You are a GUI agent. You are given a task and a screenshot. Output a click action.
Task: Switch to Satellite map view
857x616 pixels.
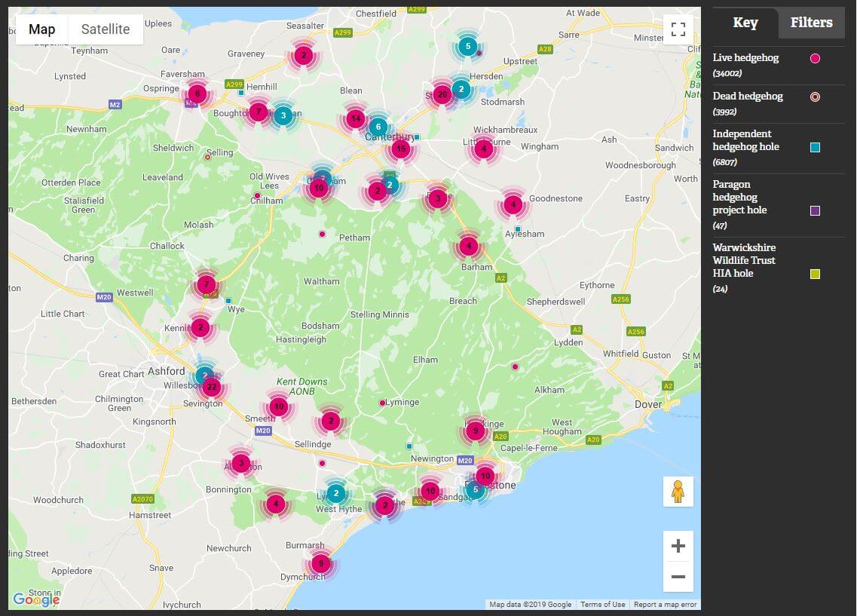[106, 29]
